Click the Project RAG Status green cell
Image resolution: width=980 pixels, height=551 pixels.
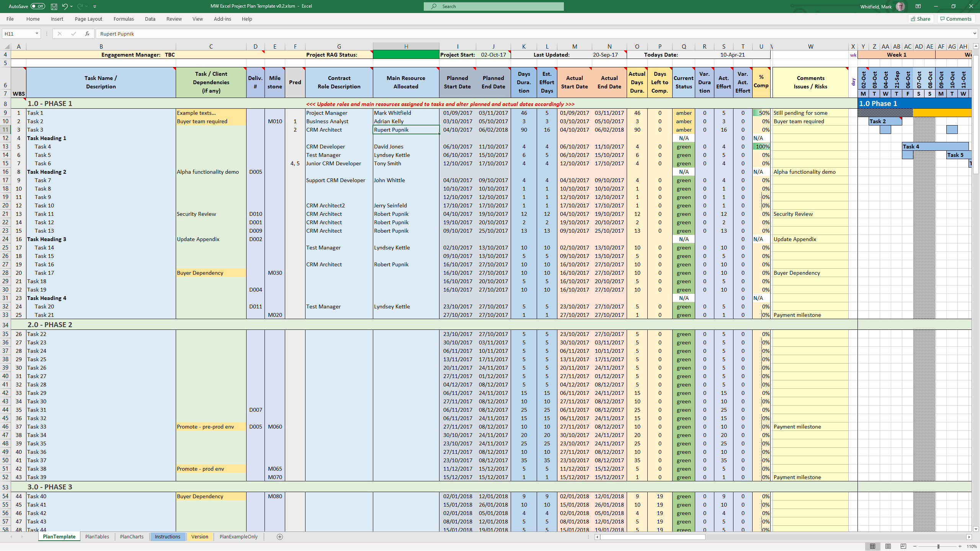(x=406, y=54)
